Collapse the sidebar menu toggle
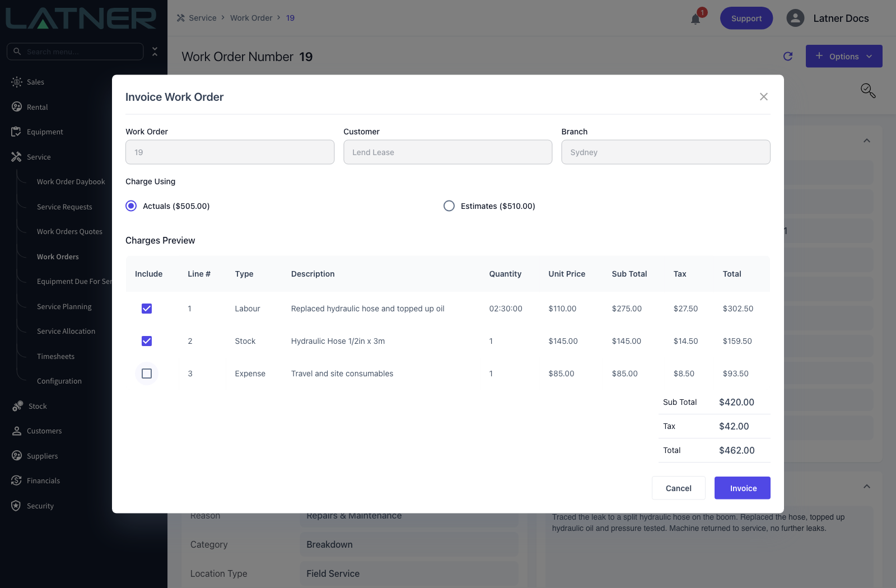Image resolution: width=896 pixels, height=588 pixels. pos(155,52)
